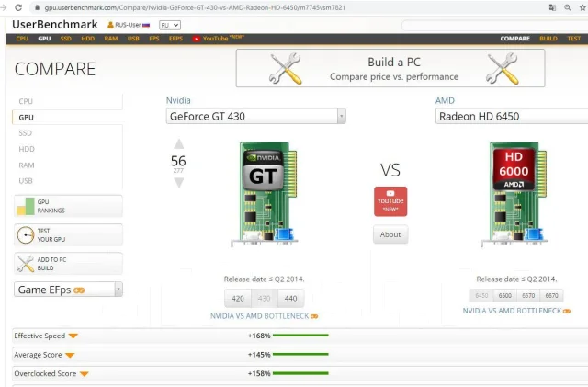
Task: Click the Add to PC Build tools icon
Action: click(25, 264)
